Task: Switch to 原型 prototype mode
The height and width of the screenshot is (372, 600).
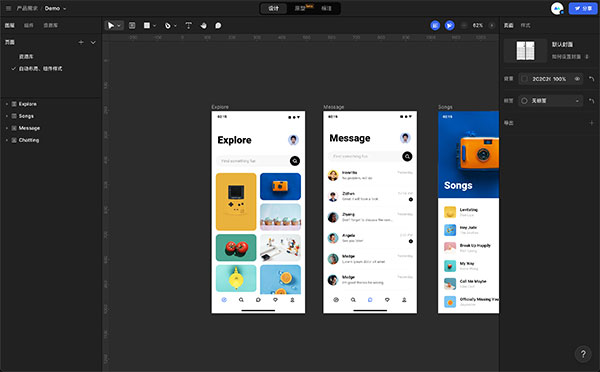Action: (300, 8)
